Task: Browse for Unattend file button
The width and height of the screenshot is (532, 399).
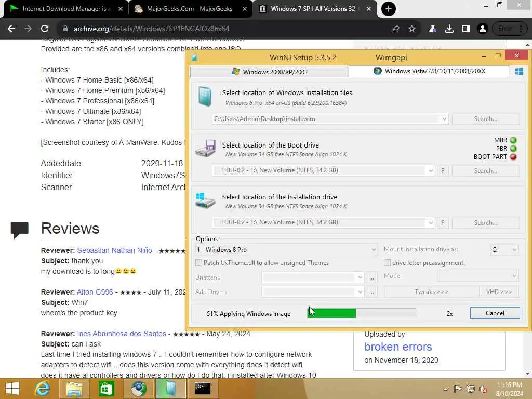Action: 372,278
